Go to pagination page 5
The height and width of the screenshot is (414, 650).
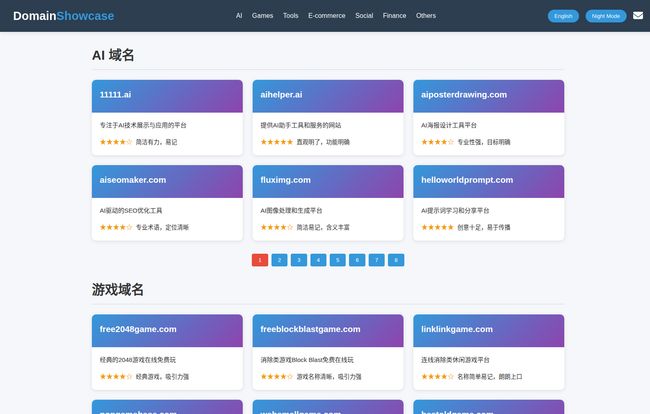pyautogui.click(x=338, y=260)
